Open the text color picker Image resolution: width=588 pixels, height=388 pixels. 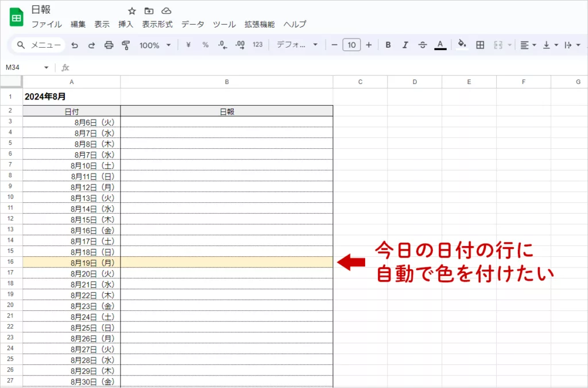[440, 45]
